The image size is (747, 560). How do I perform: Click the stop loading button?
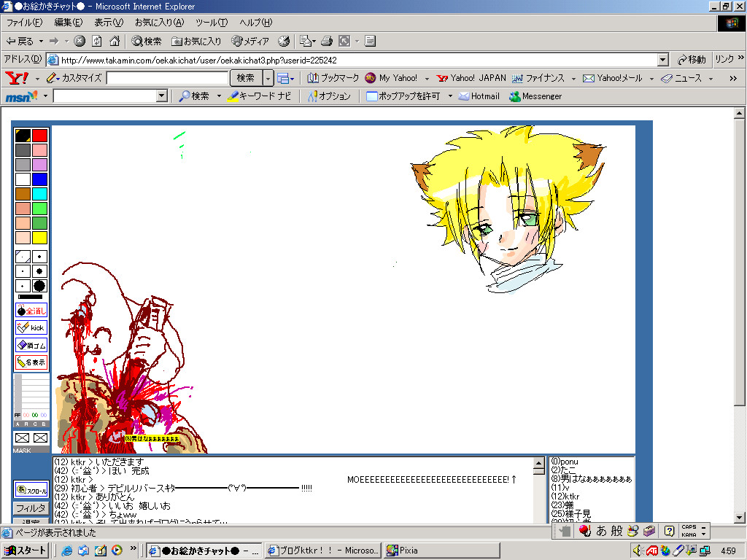click(x=80, y=42)
